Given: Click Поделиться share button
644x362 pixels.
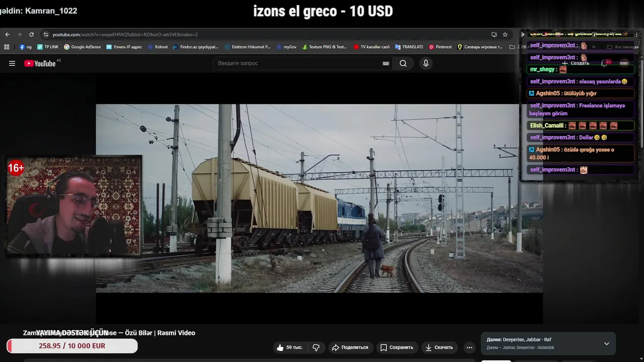Looking at the screenshot, I should (x=350, y=347).
